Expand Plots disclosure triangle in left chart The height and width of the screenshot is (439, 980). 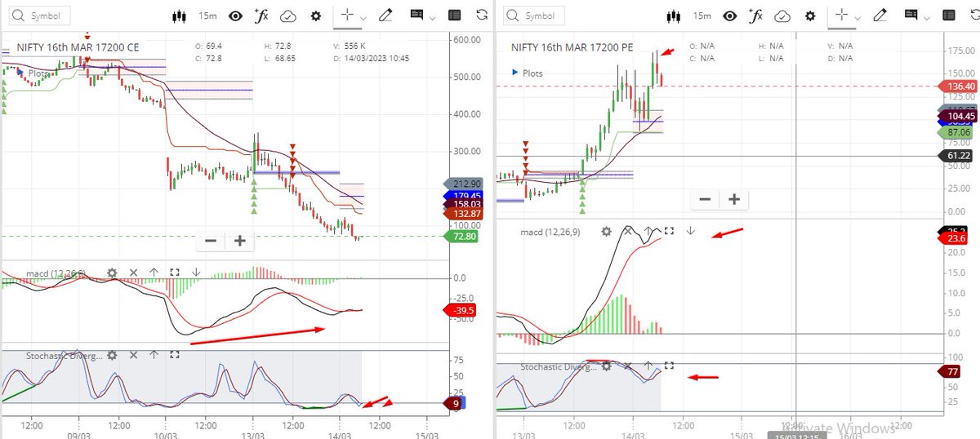tap(22, 73)
